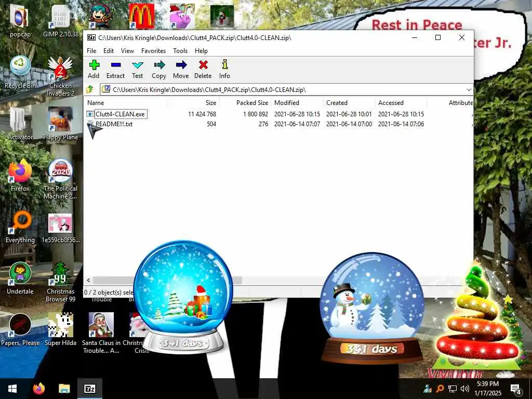Select the pink pig Santa hat icon
Screen dimensions: 532x399
[182, 16]
